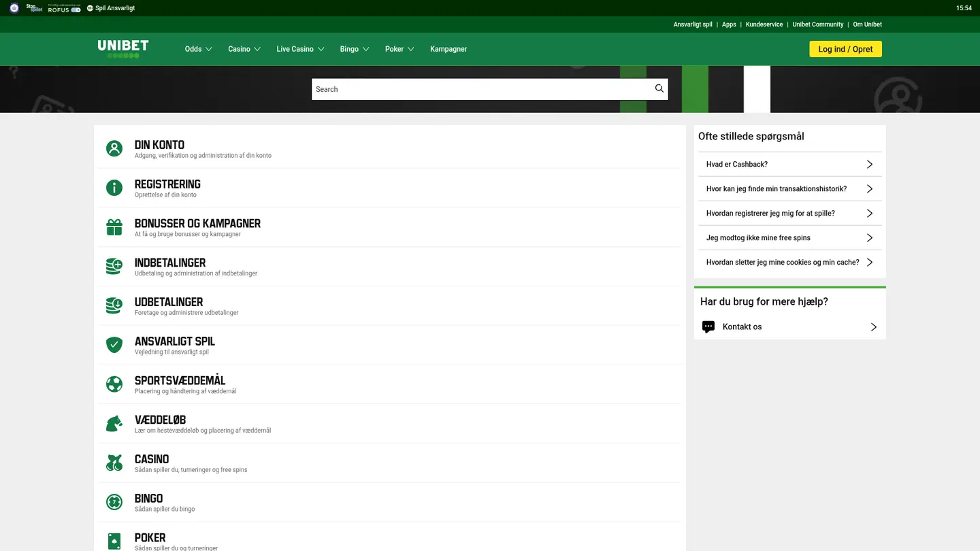The image size is (980, 551).
Task: Click the chevron beside Hvad er Cashback
Action: 869,165
